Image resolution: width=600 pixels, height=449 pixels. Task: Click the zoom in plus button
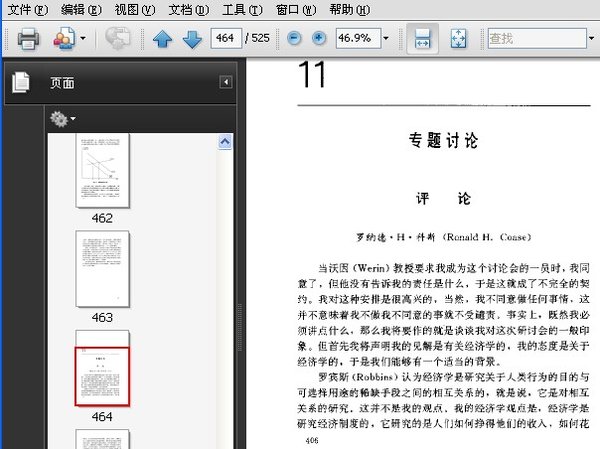tap(319, 38)
